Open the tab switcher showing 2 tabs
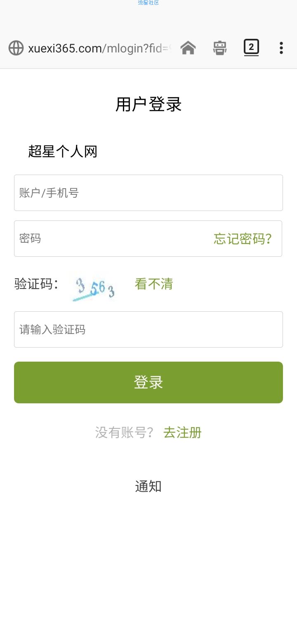The height and width of the screenshot is (644, 297). tap(251, 47)
